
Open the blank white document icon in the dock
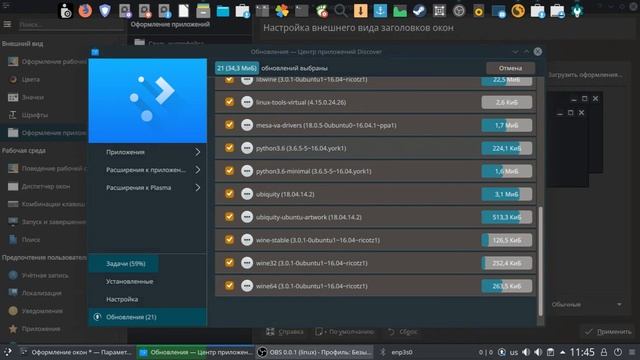pos(184,10)
